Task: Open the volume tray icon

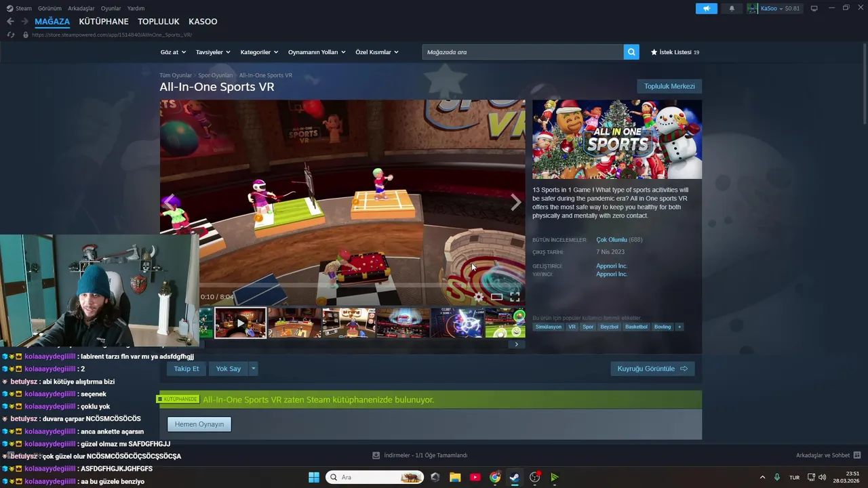Action: point(822,477)
